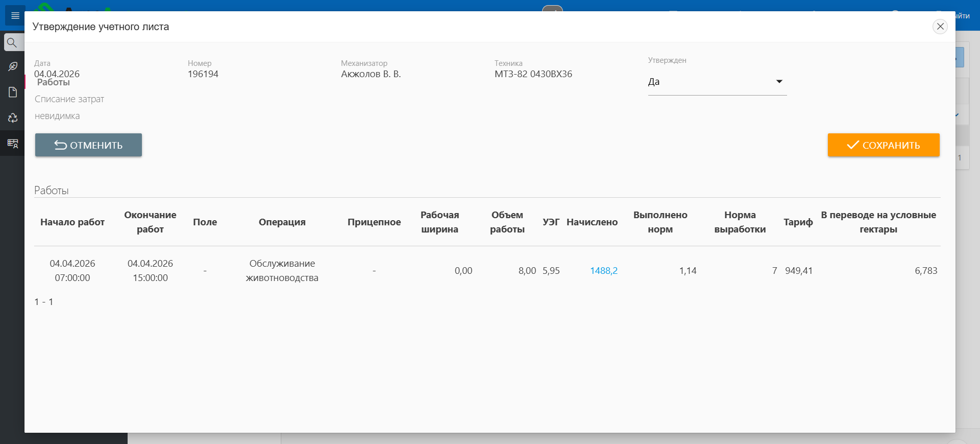Close the Утверждение учетного листа dialog
This screenshot has width=980, height=444.
(940, 27)
